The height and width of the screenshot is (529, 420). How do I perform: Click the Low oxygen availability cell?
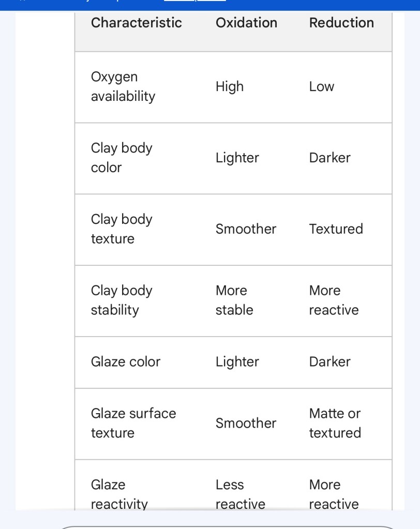pos(322,86)
